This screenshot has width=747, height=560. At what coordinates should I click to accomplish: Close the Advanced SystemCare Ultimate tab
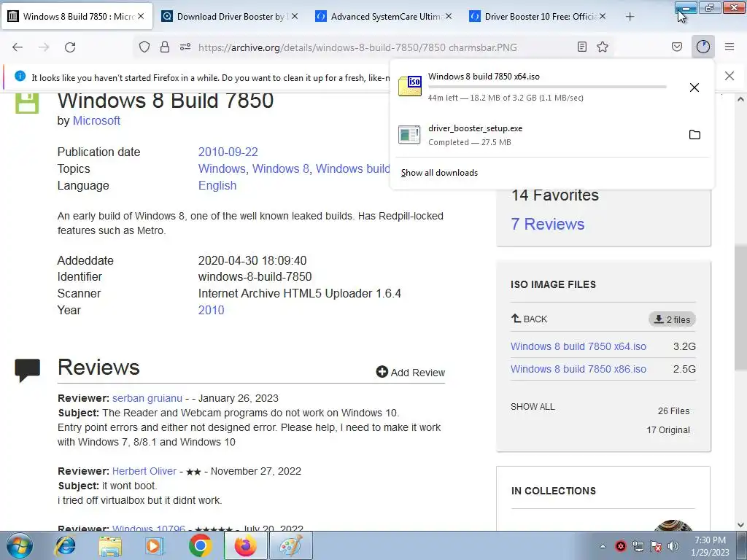point(449,16)
